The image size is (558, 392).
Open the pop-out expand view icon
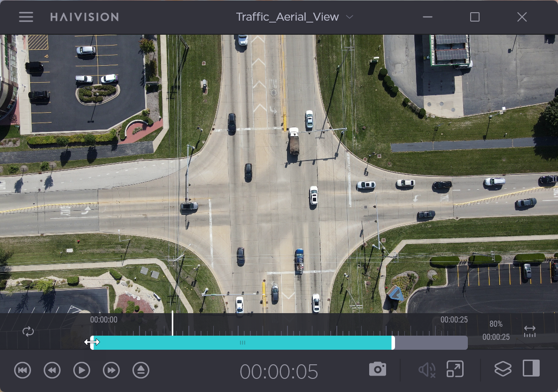455,369
